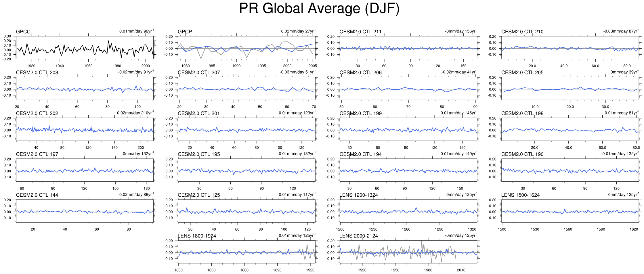Viewport: 644px width, 274px height.
Task: Click the LENS 2000-2124 plot
Action: tap(408, 252)
